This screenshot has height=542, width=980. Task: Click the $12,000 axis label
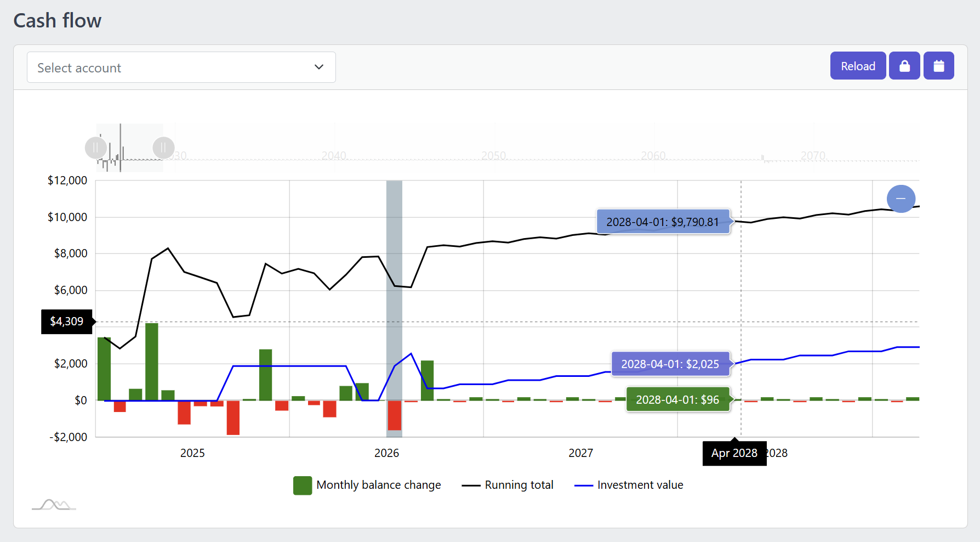coord(67,180)
